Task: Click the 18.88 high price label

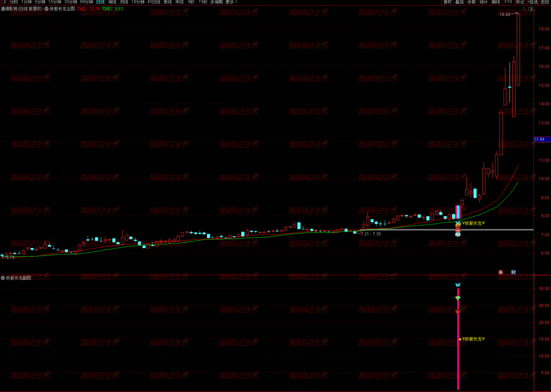Action: coord(505,15)
